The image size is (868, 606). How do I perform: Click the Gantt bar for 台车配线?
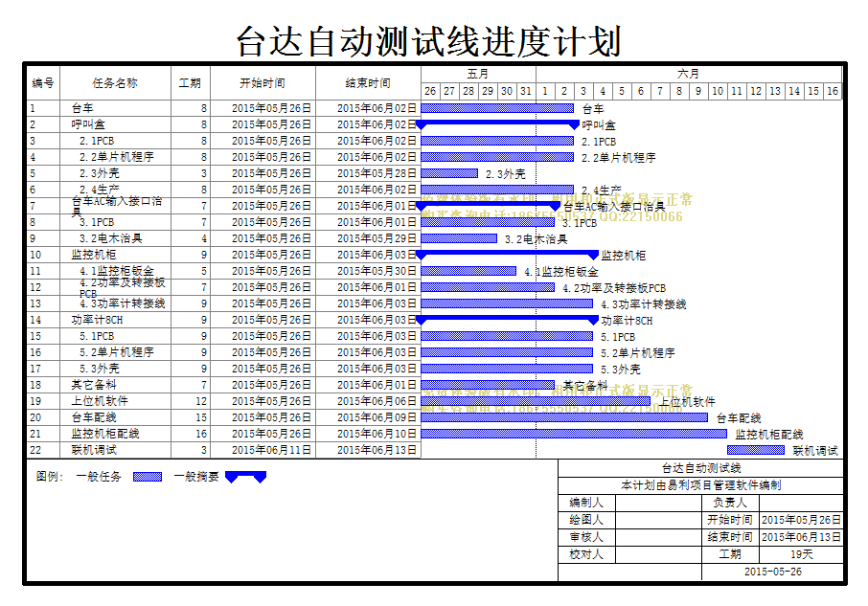coord(564,417)
